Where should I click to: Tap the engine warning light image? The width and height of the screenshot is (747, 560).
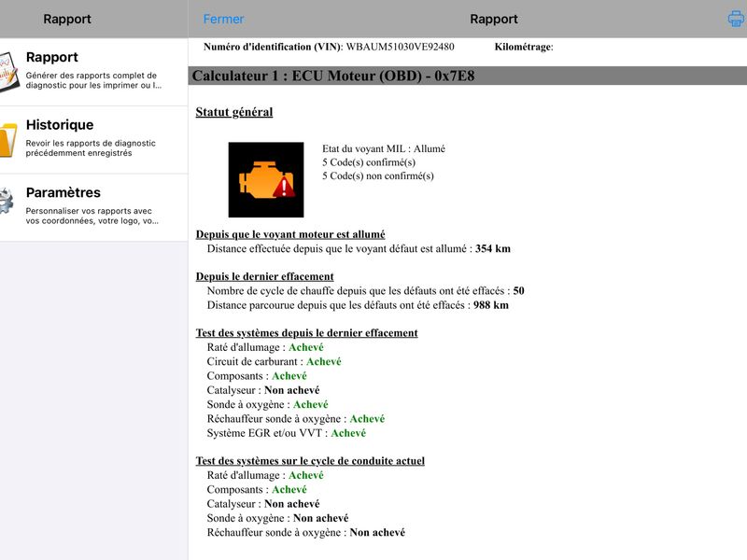(x=266, y=179)
